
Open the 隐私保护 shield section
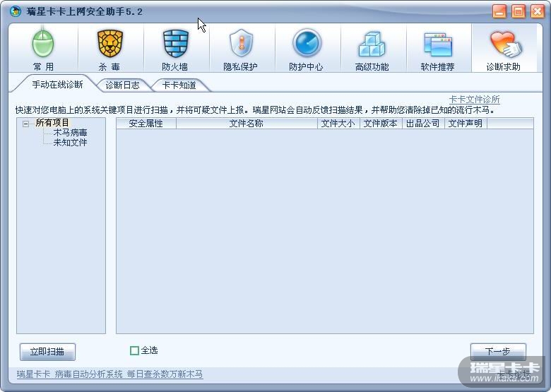241,49
